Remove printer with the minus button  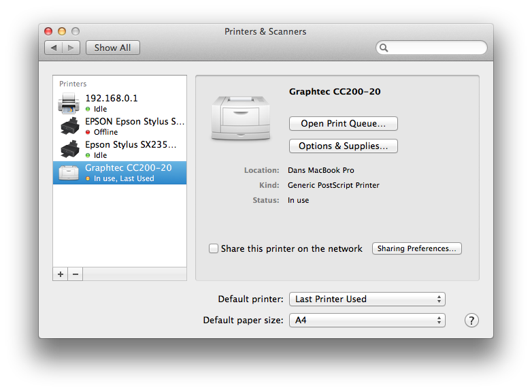[76, 274]
